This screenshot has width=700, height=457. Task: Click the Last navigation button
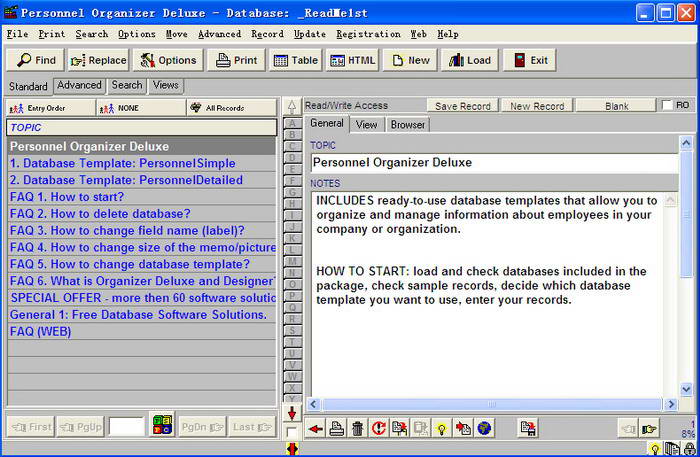(252, 427)
